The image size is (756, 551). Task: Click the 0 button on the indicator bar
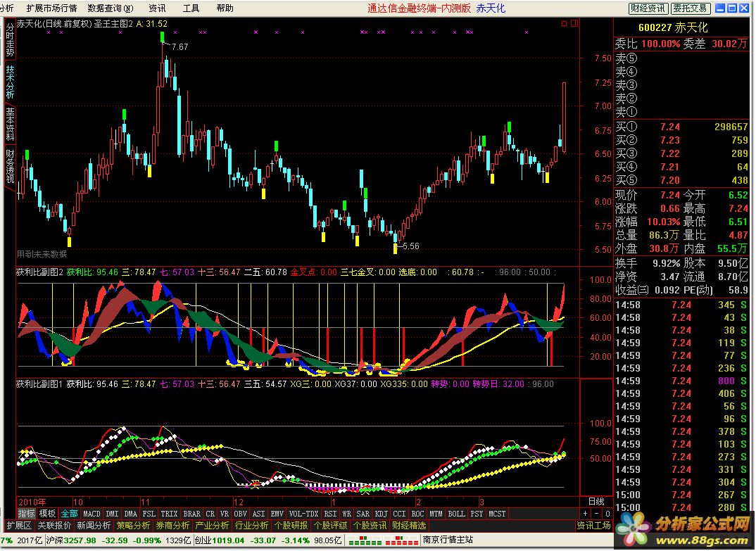[x=607, y=514]
